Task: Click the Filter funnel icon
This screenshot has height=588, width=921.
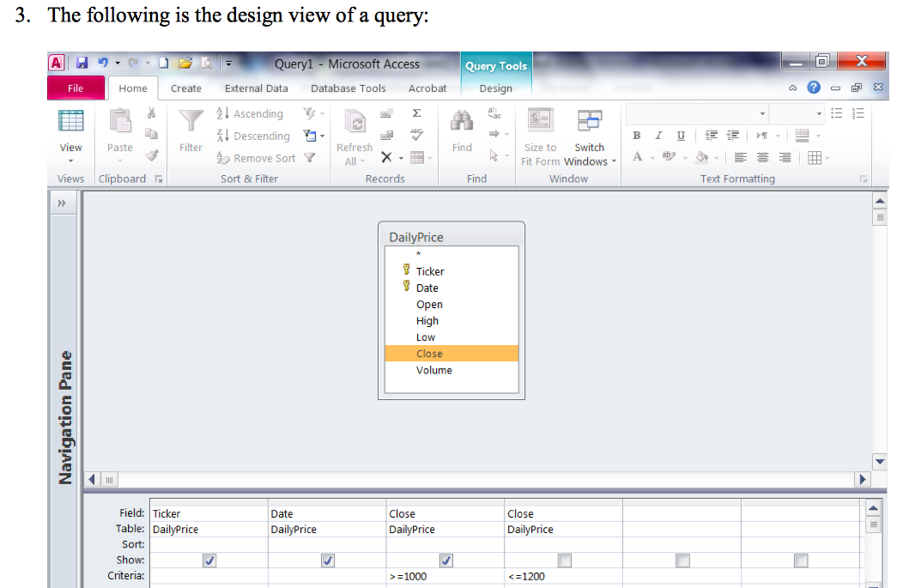Action: 191,120
